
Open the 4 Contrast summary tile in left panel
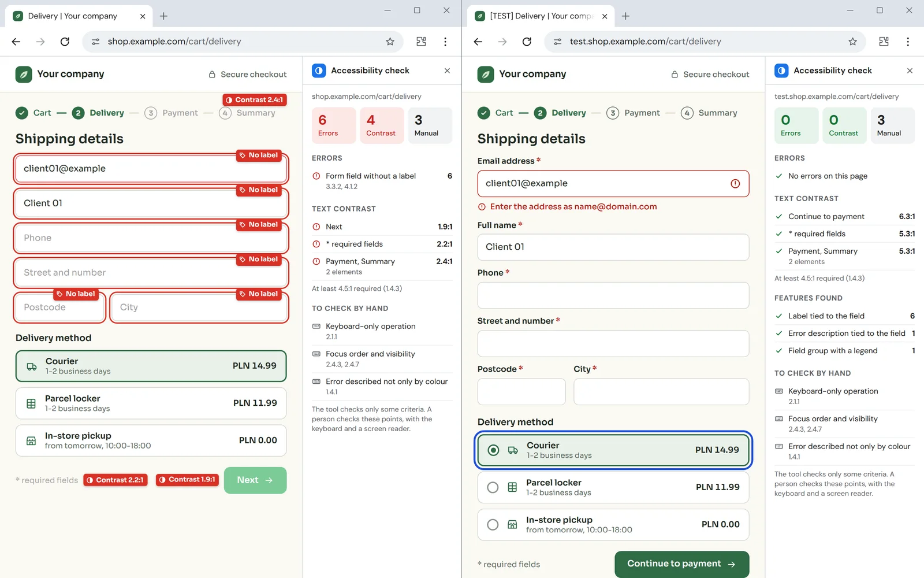coord(382,125)
